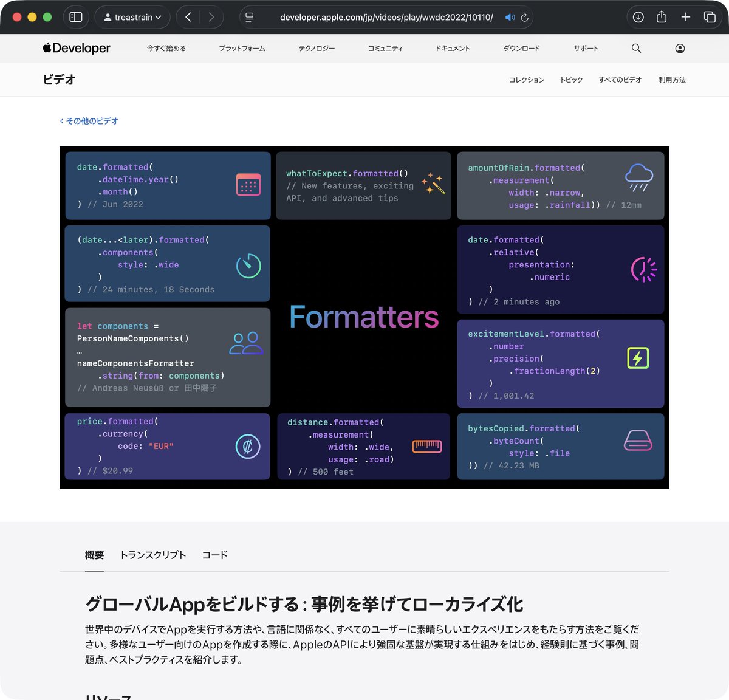Image resolution: width=729 pixels, height=700 pixels.
Task: Open the page settings reader icon
Action: coord(250,17)
